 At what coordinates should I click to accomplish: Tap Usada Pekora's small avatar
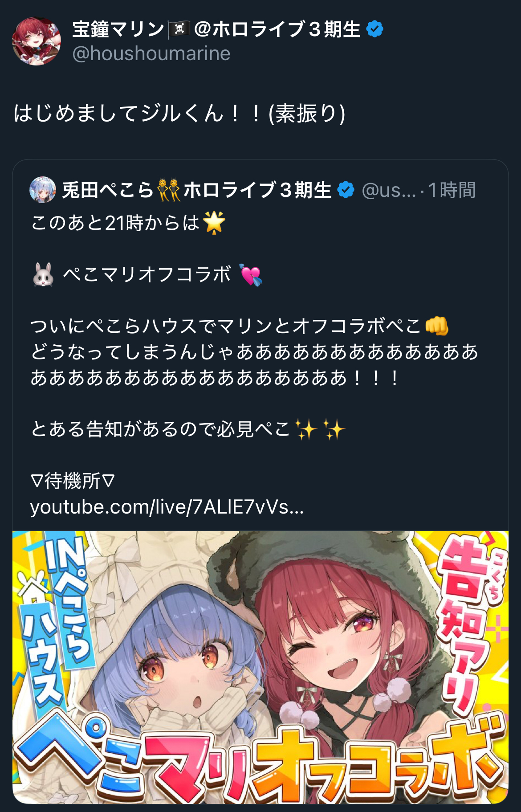[43, 190]
